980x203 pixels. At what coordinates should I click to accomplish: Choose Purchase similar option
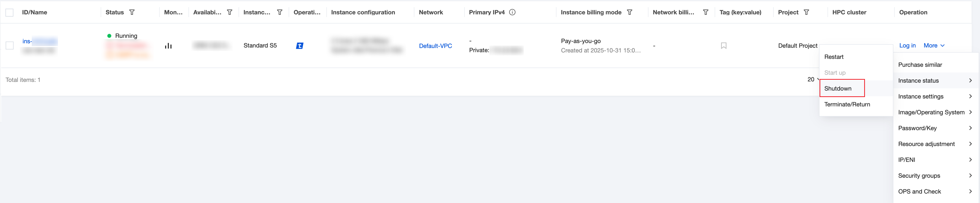tap(920, 65)
